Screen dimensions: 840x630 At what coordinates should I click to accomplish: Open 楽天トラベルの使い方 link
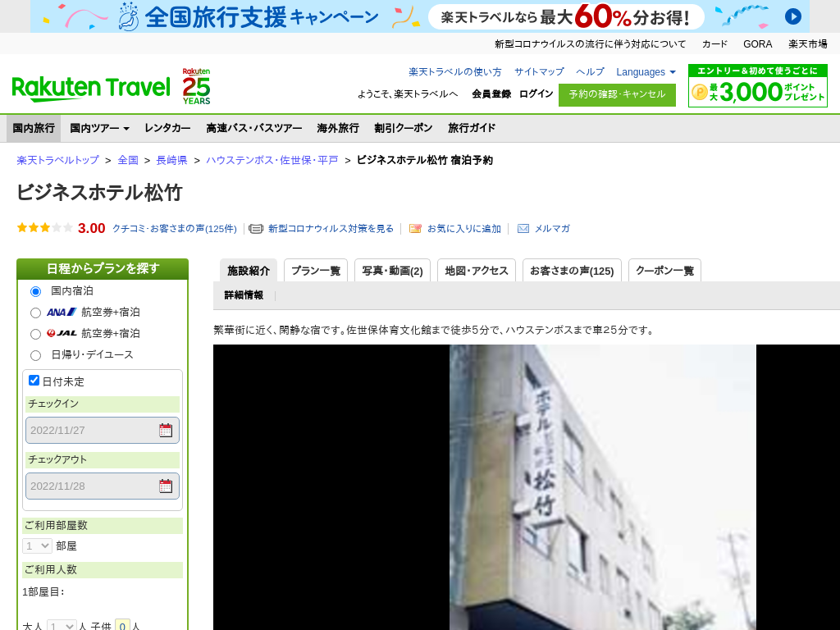click(x=454, y=72)
